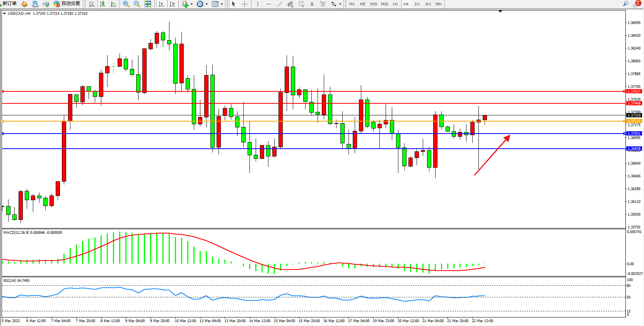This screenshot has width=644, height=326.
Task: Switch to the D1 timeframe
Action: click(x=417, y=4)
